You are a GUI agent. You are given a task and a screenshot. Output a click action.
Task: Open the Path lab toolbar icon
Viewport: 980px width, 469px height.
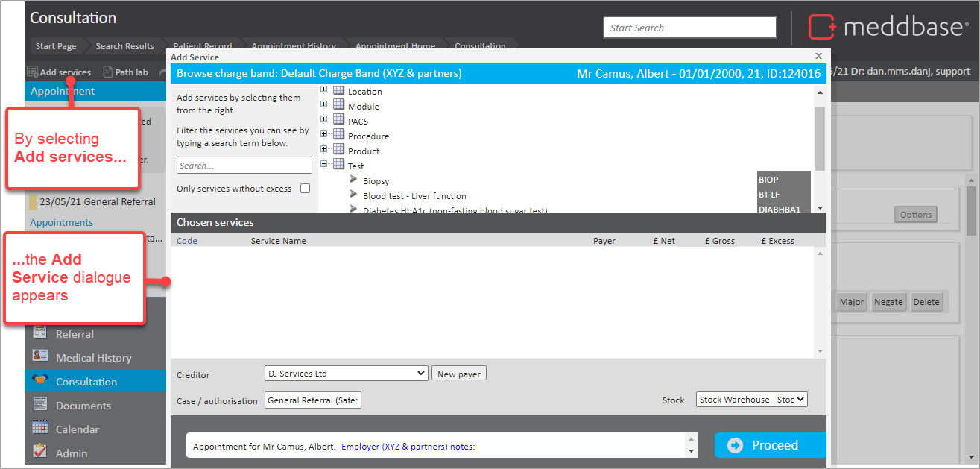[x=108, y=72]
